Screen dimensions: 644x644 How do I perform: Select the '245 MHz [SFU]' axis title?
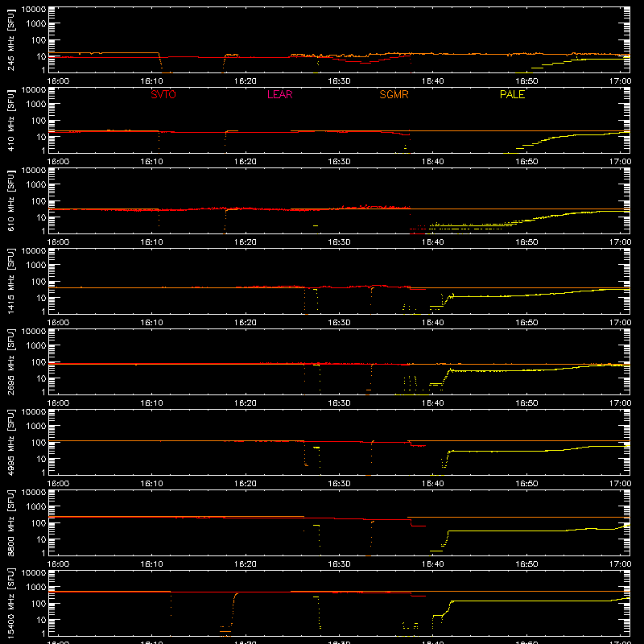pos(10,39)
